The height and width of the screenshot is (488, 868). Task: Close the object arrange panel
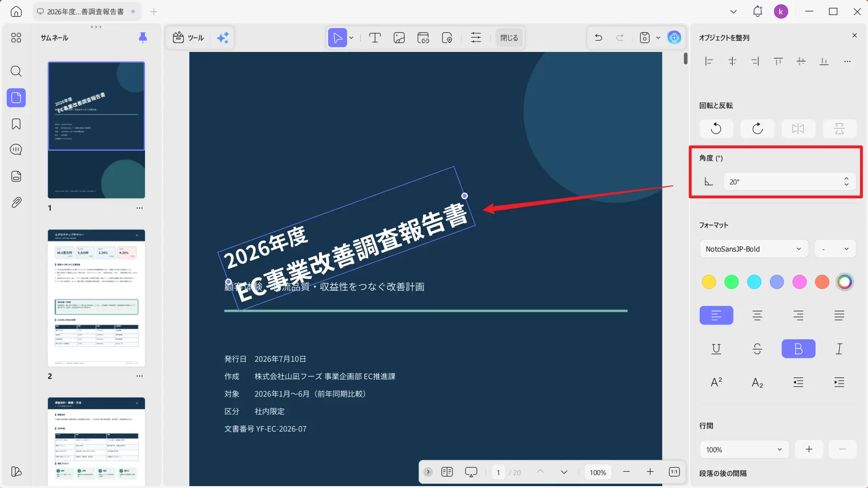click(x=855, y=35)
